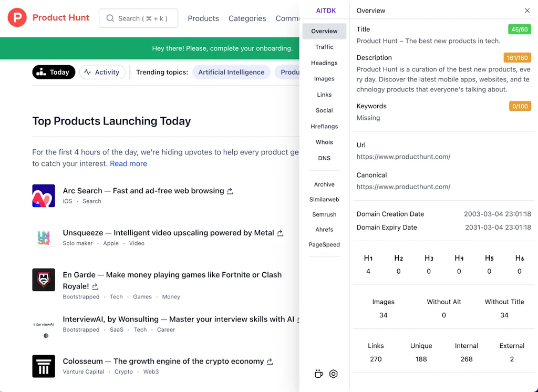Image resolution: width=538 pixels, height=392 pixels.
Task: Open Colosseum external link icon
Action: pos(270,362)
